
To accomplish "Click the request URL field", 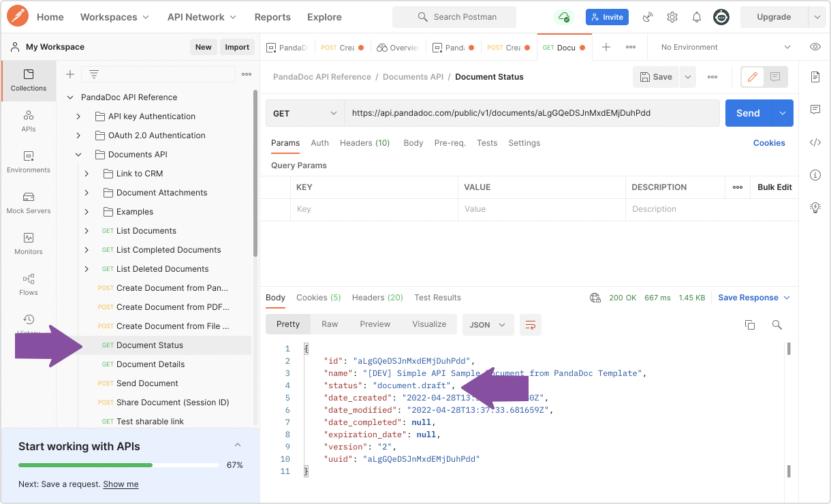I will click(531, 113).
